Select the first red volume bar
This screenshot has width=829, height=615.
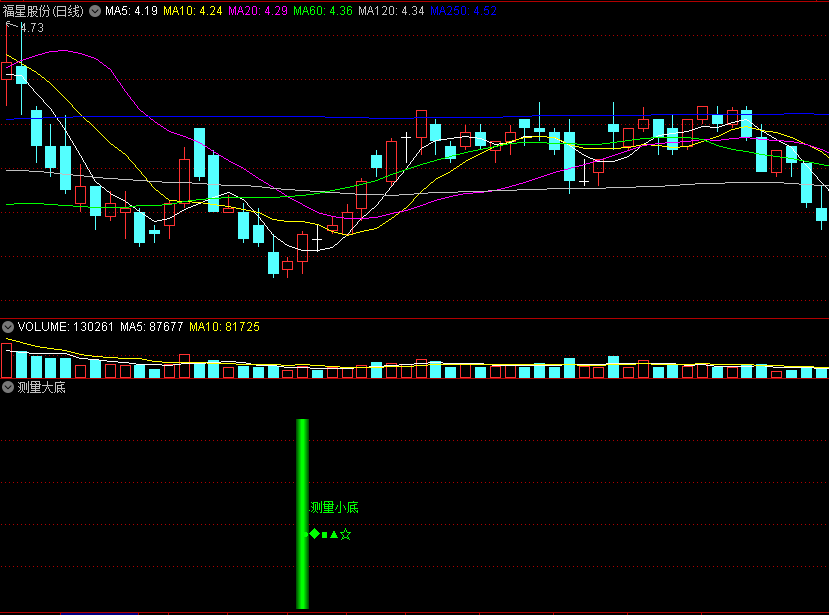(x=6, y=361)
